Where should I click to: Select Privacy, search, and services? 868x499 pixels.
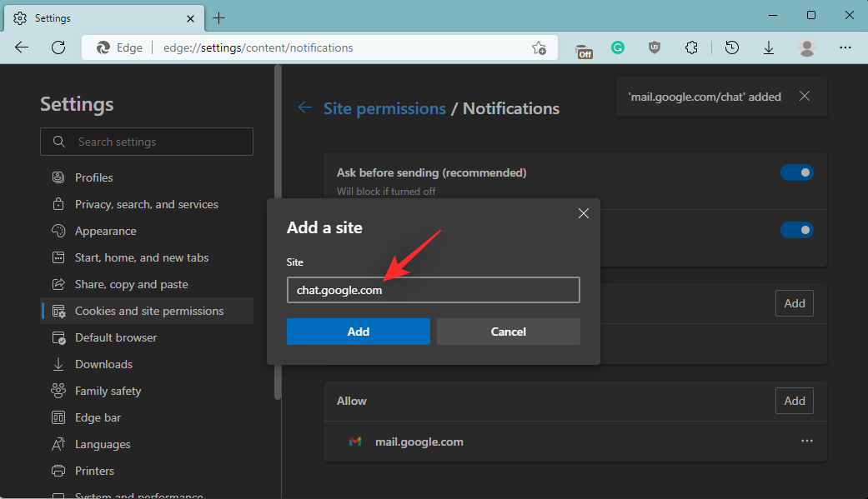point(146,204)
